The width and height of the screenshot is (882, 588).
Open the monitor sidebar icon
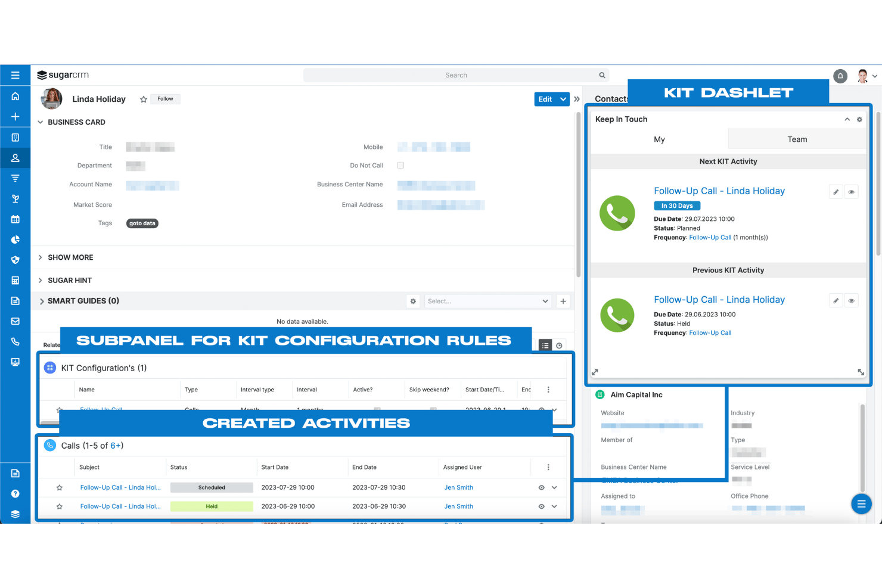click(x=15, y=362)
